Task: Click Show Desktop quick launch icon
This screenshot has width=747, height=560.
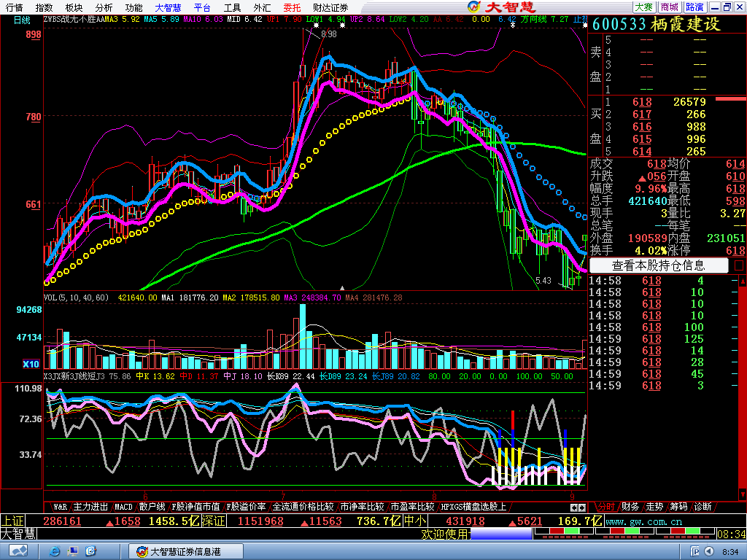Action: click(x=73, y=551)
